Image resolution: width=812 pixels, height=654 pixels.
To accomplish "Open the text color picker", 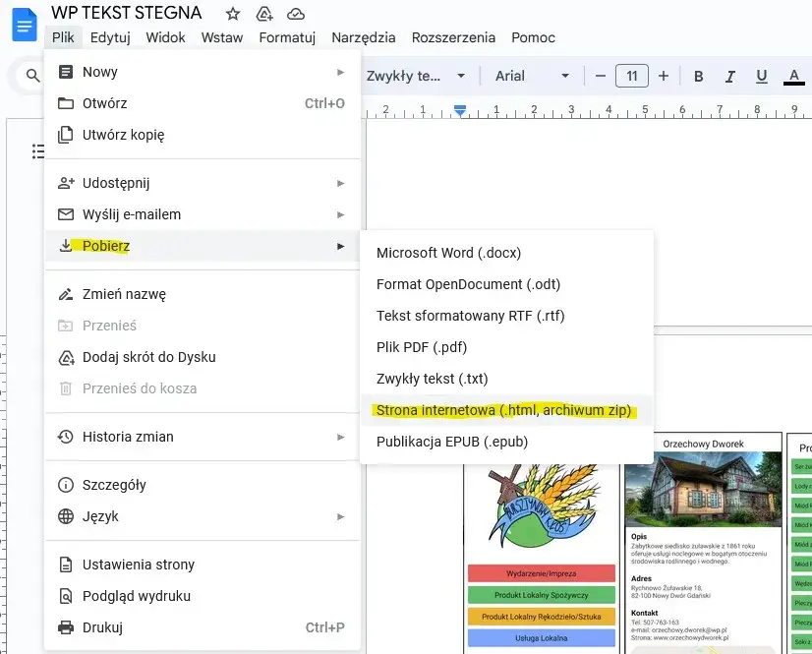I will pyautogui.click(x=792, y=76).
